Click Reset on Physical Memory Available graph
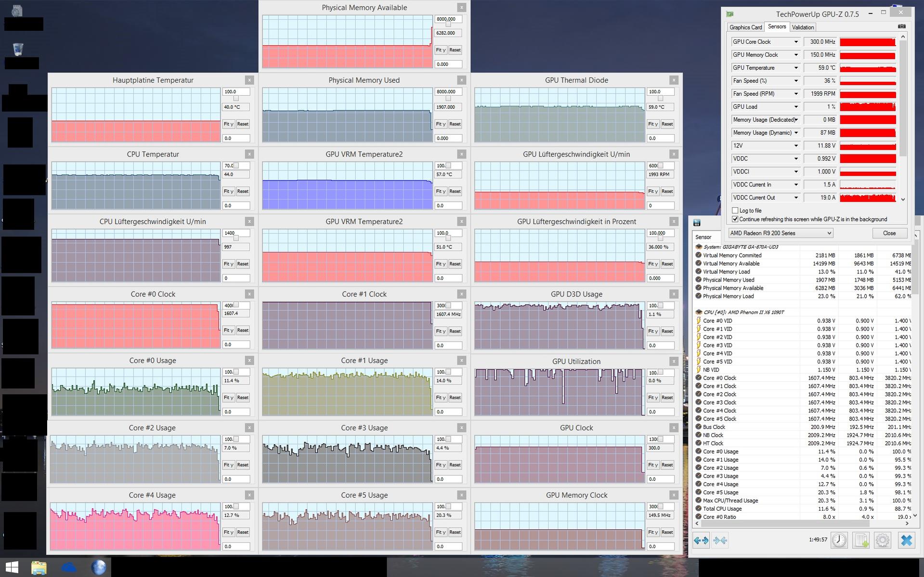Screen dimensions: 924x577 click(x=455, y=50)
